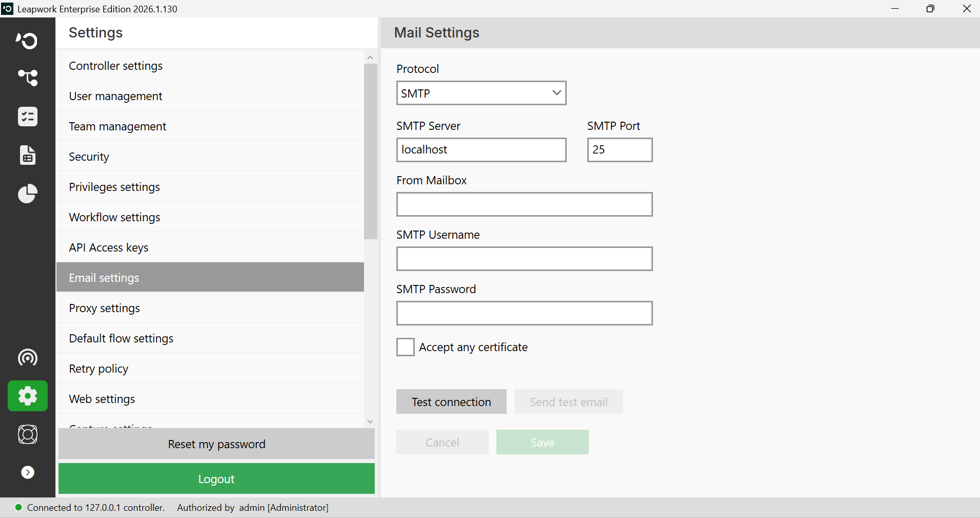The image size is (980, 518).
Task: Open the Agents broadcast icon
Action: click(x=27, y=357)
